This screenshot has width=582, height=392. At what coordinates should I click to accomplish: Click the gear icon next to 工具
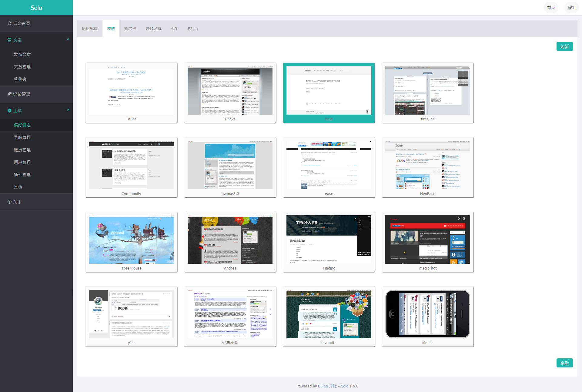coord(9,111)
